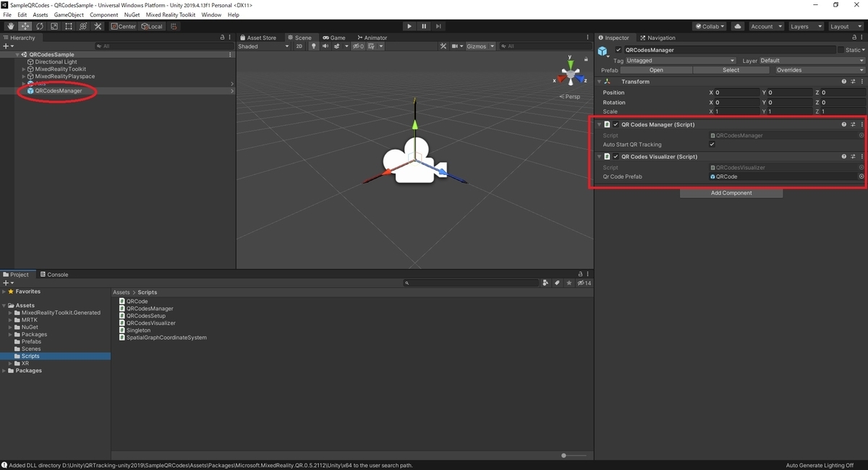Open the Shaded draw mode dropdown
The height and width of the screenshot is (470, 868).
(x=263, y=46)
